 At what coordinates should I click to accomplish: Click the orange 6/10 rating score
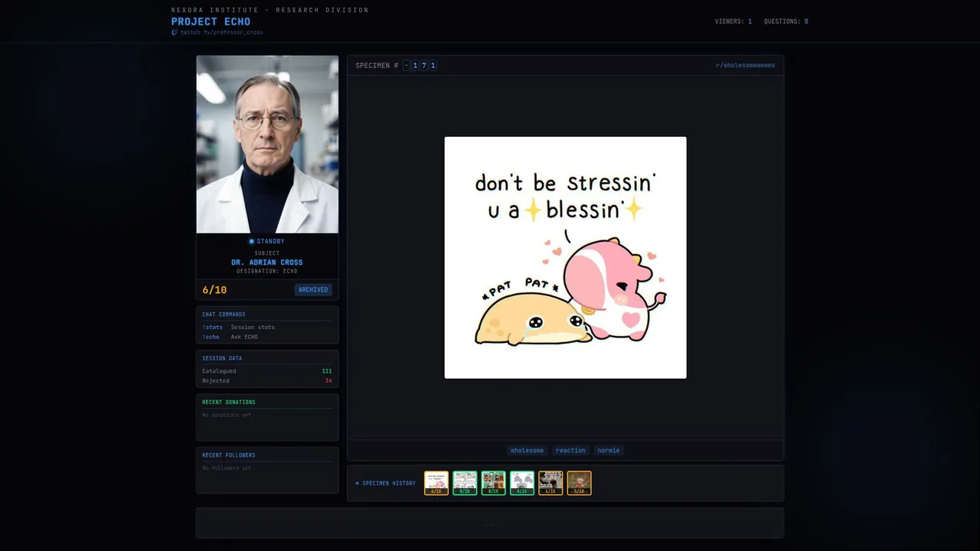214,290
